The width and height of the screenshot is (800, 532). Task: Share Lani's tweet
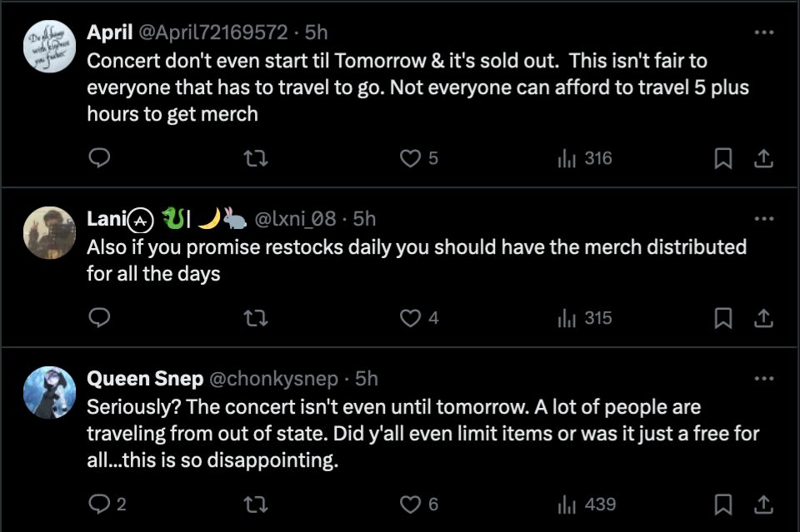(x=763, y=318)
